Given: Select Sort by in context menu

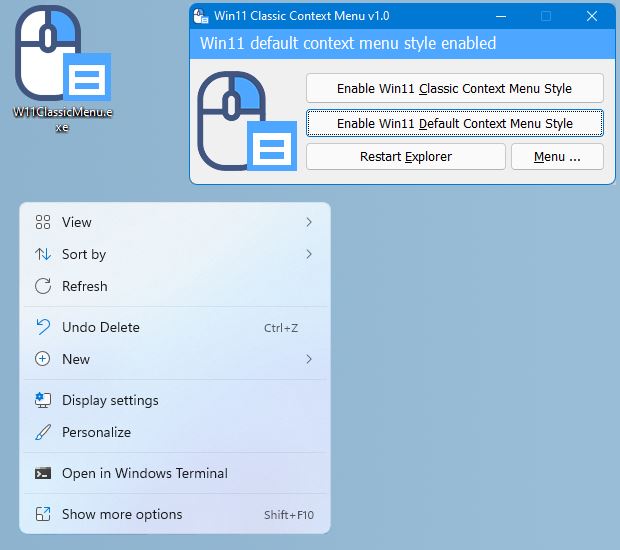Looking at the screenshot, I should pos(175,254).
